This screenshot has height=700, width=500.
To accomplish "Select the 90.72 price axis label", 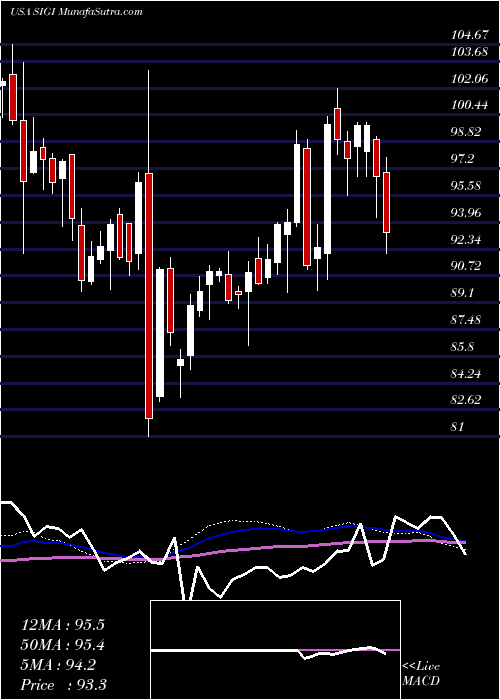I will click(467, 266).
